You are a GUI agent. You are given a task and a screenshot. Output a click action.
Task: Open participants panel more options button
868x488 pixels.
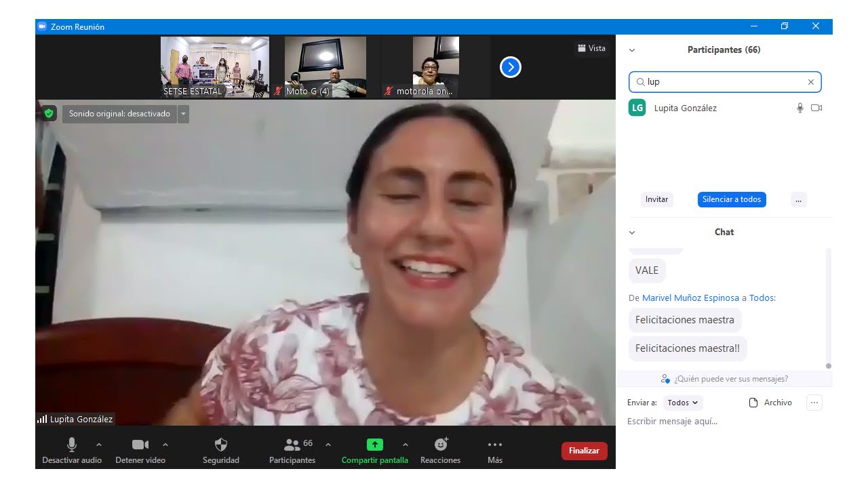click(x=799, y=199)
